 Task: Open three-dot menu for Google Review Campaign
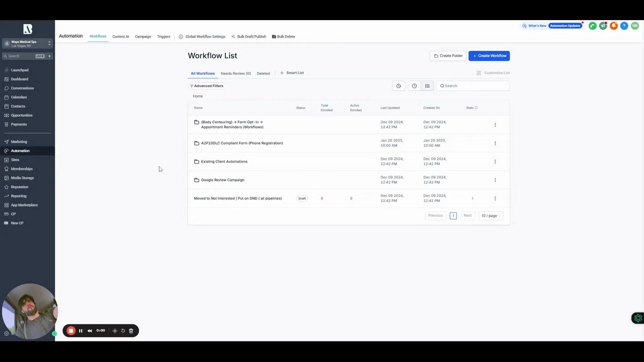point(495,180)
